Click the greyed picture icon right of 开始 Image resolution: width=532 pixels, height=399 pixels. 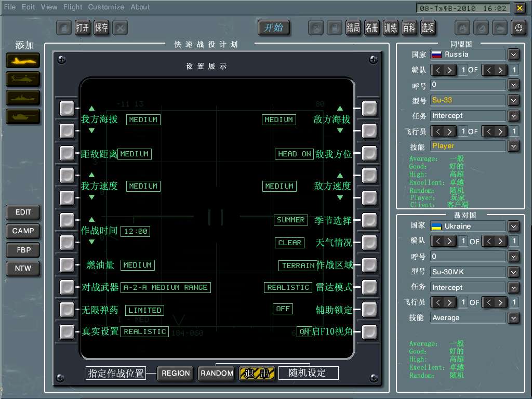(316, 28)
